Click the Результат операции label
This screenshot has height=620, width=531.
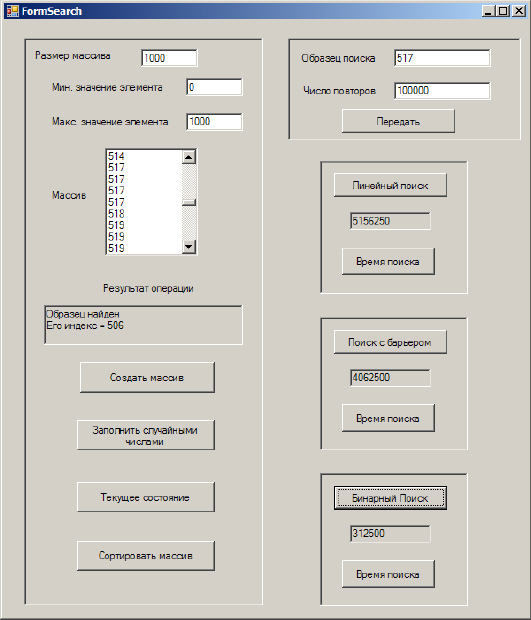[x=148, y=289]
